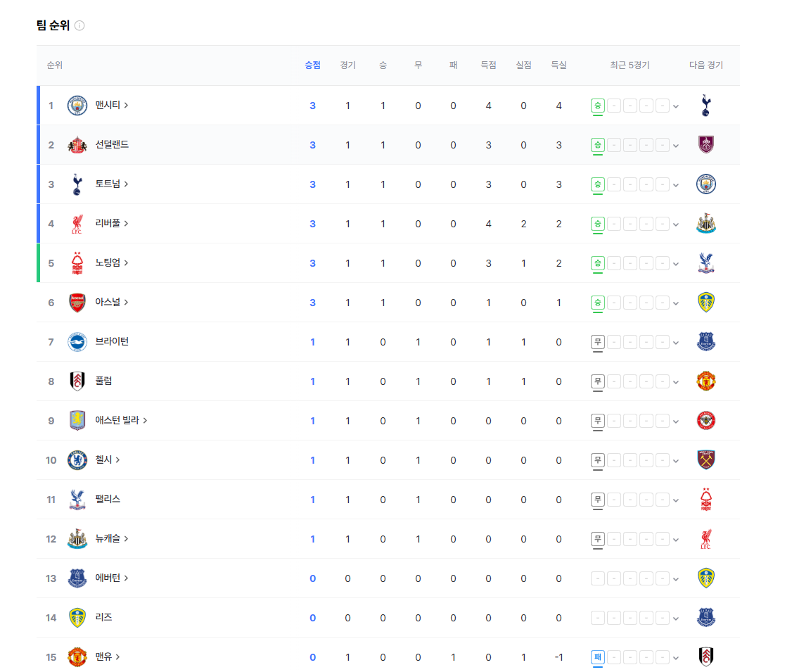Click the info icon beside 팀 순위
This screenshot has height=672, width=792.
[x=79, y=25]
